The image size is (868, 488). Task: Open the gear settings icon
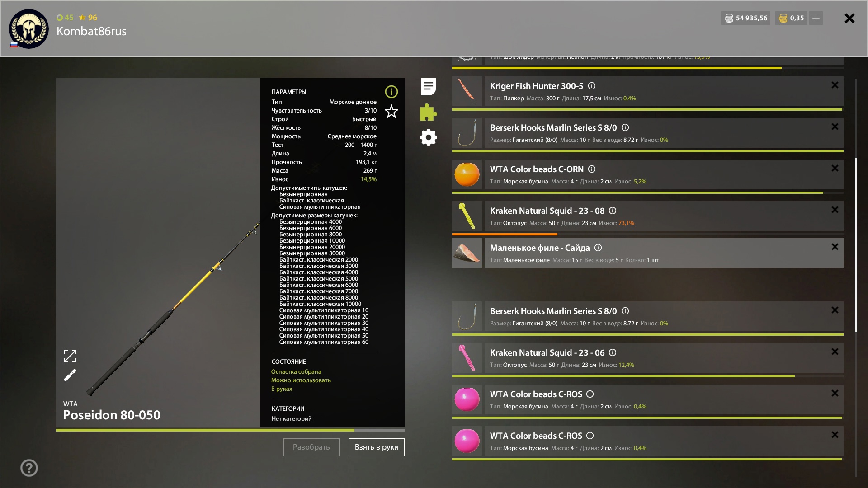click(x=428, y=137)
